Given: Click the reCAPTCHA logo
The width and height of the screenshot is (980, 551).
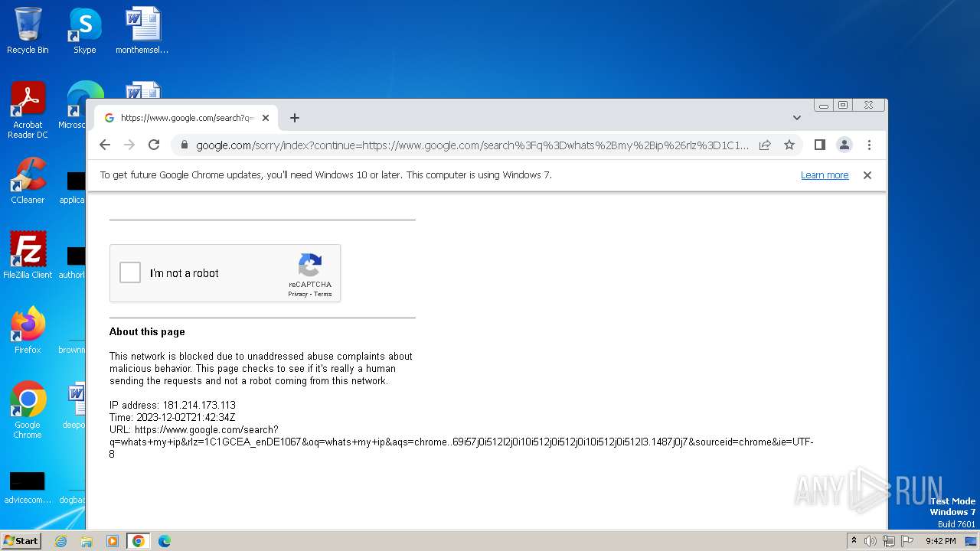Looking at the screenshot, I should click(310, 266).
